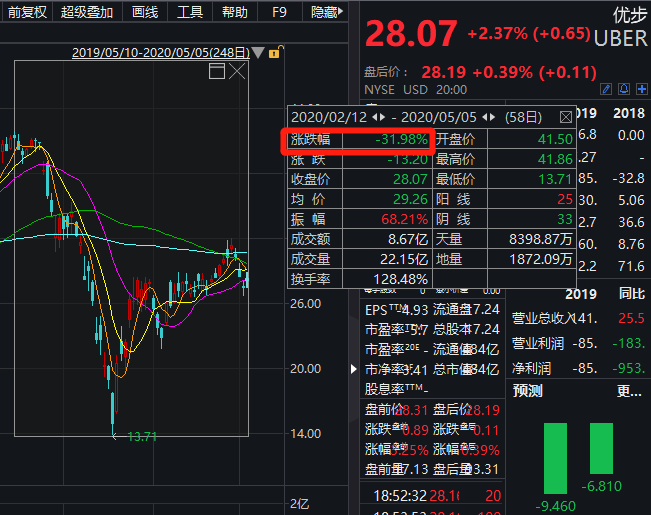Click the pencil edit note icon
The image size is (651, 515).
[606, 89]
